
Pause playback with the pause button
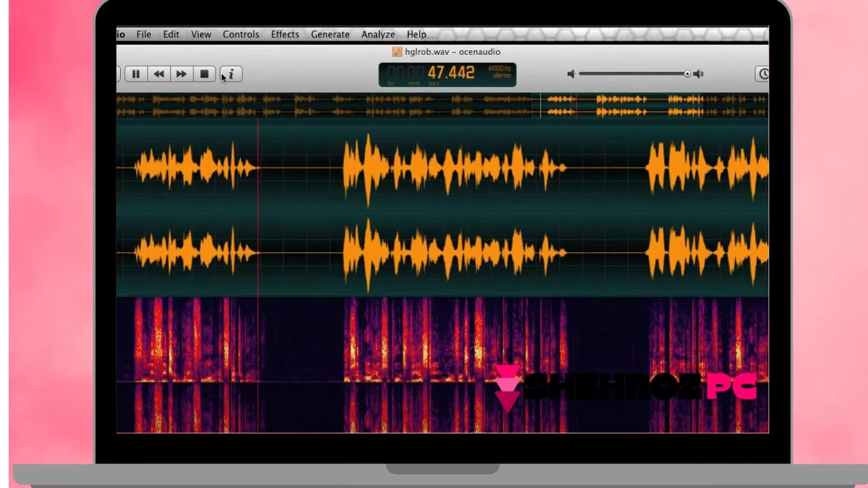(x=136, y=75)
